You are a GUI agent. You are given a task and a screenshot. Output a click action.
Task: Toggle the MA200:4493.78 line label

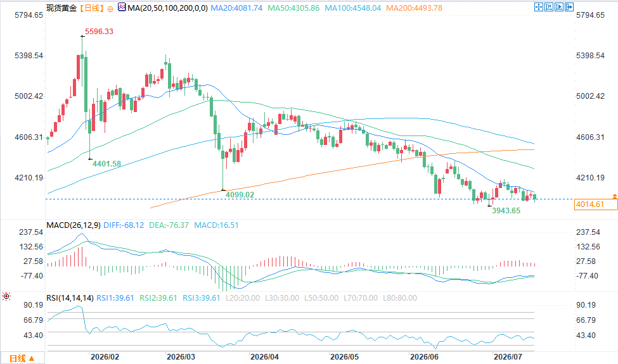click(x=414, y=8)
